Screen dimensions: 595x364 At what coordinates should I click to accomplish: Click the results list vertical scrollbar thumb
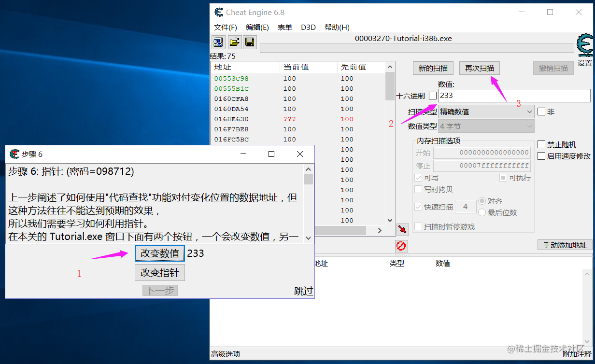coord(390,86)
